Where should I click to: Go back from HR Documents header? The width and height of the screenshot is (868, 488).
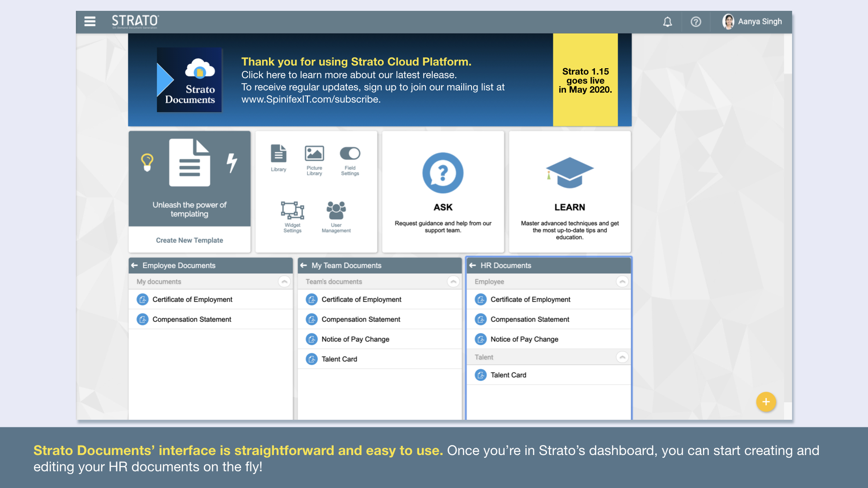tap(472, 265)
